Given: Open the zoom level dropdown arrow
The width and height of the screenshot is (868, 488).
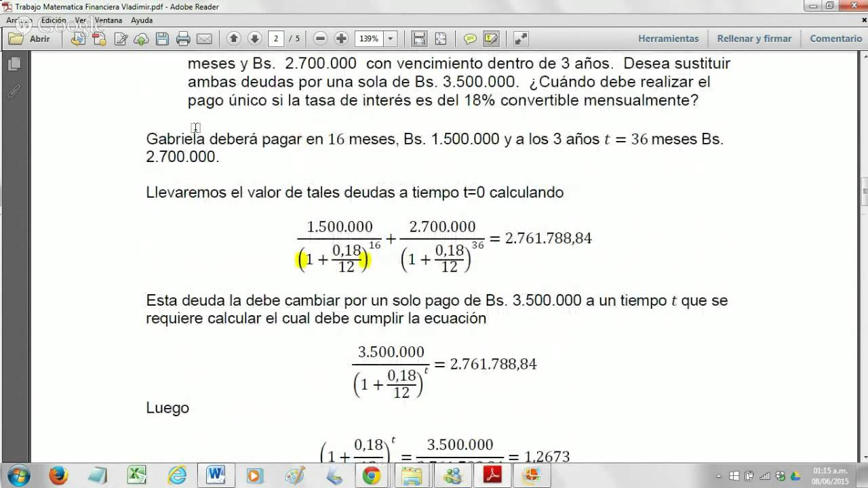Looking at the screenshot, I should [x=391, y=39].
